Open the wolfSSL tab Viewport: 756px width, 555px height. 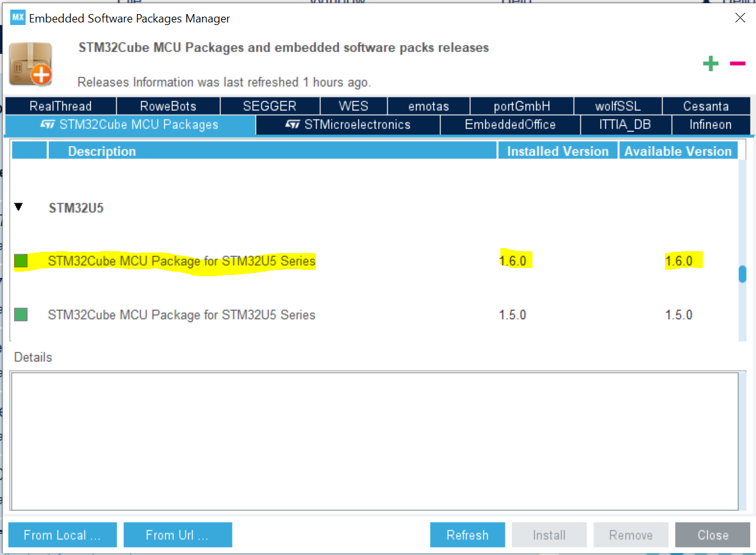618,105
